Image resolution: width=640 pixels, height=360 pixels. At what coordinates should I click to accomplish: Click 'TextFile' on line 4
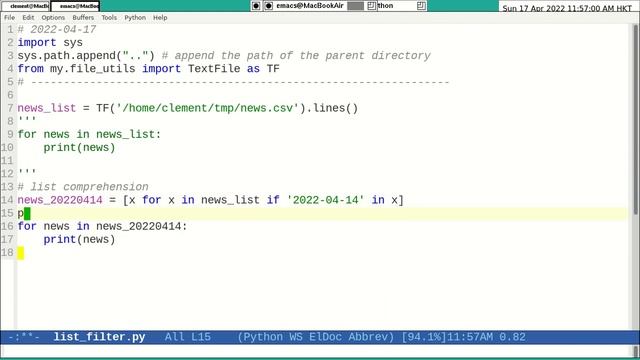[214, 69]
